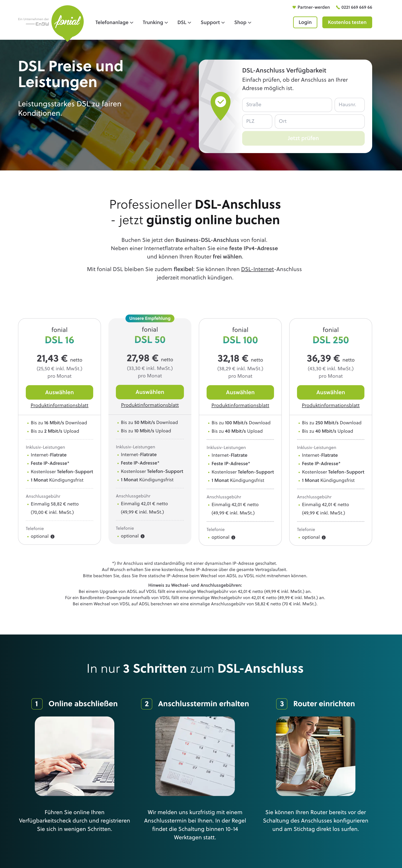Viewport: 402px width, 868px height.
Task: Open the DSL navigation dropdown
Action: [184, 23]
